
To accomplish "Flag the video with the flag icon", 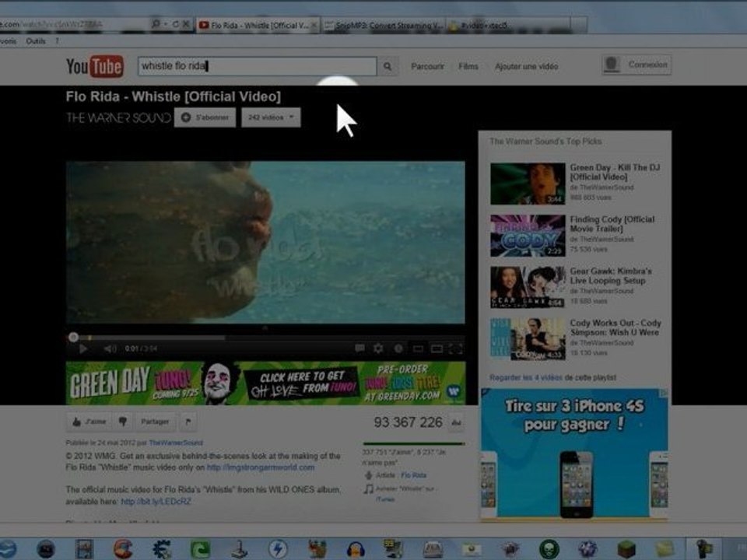I will point(188,422).
